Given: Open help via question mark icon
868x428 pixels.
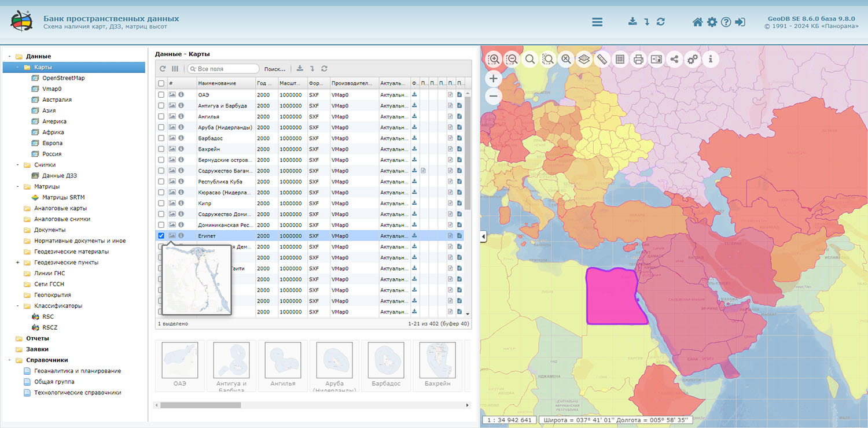Looking at the screenshot, I should [x=726, y=22].
